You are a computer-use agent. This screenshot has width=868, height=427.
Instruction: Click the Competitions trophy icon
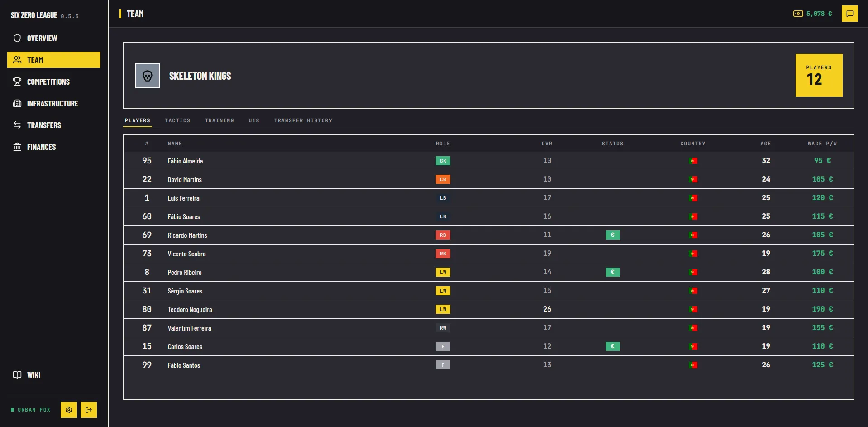(17, 82)
